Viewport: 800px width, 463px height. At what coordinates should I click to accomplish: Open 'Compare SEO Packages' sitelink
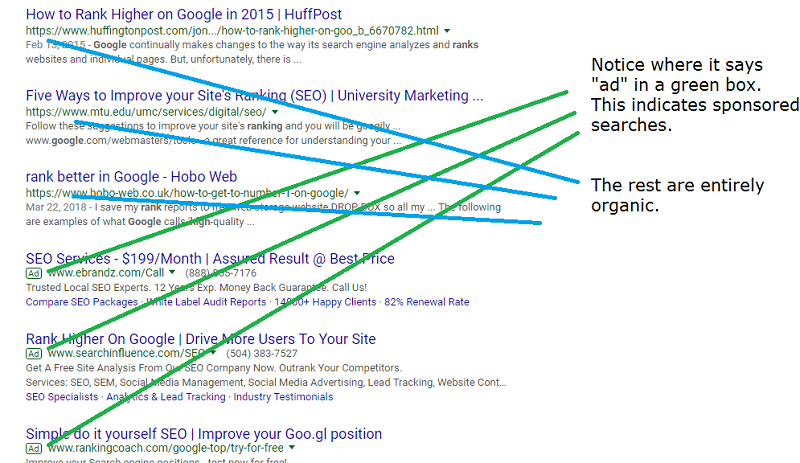point(82,302)
